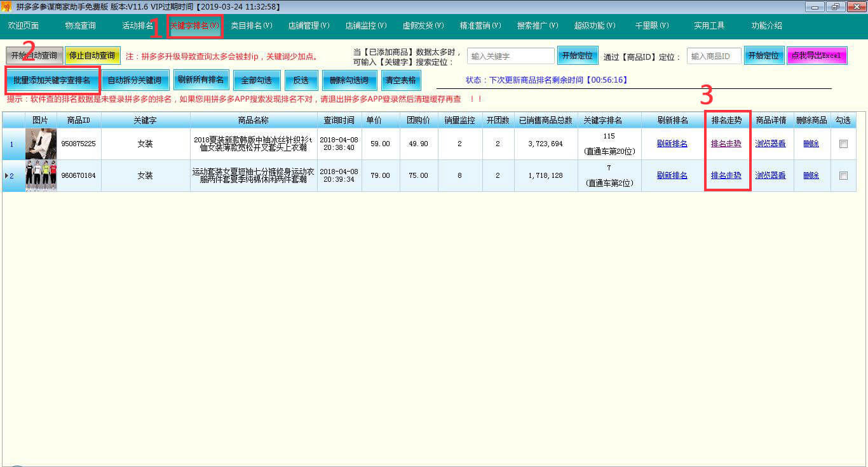Image resolution: width=868 pixels, height=467 pixels.
Task: Click the app icon in title bar
Action: (x=7, y=6)
